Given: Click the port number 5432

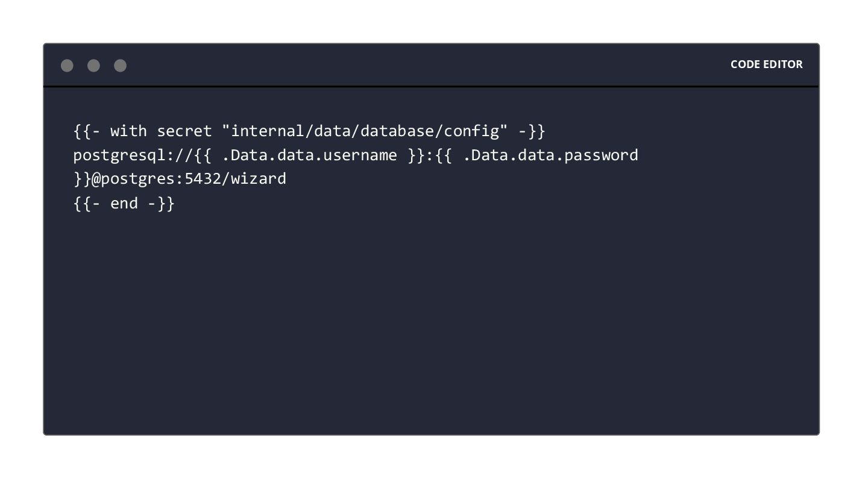Looking at the screenshot, I should [x=203, y=179].
